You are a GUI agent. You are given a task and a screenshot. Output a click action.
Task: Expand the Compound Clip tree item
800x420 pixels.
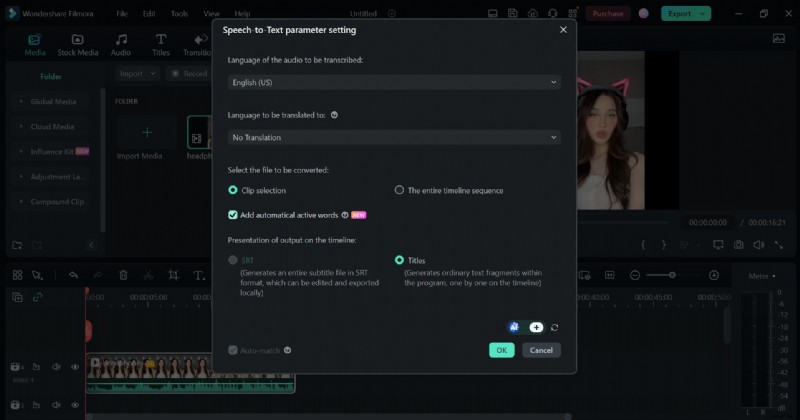pyautogui.click(x=21, y=202)
